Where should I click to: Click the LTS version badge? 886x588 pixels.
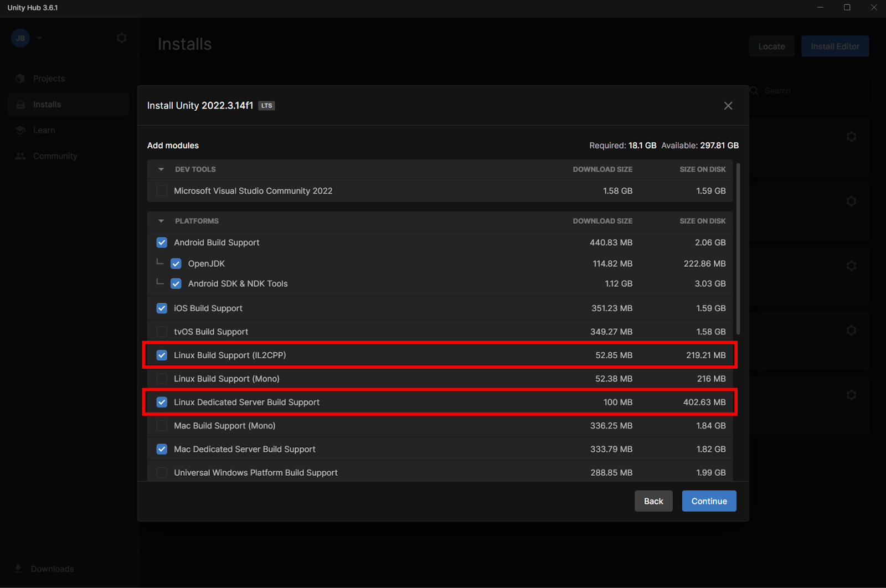pos(267,106)
